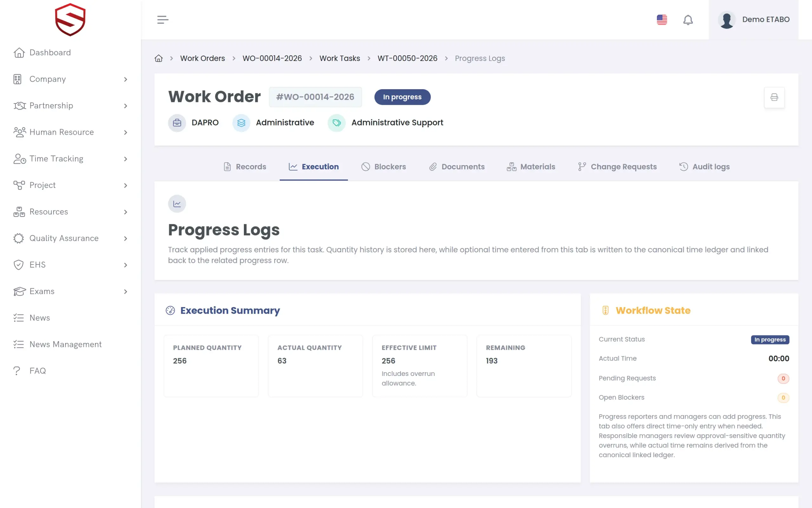Click the #WO-00014-2026 order number badge
This screenshot has width=812, height=508.
click(315, 97)
